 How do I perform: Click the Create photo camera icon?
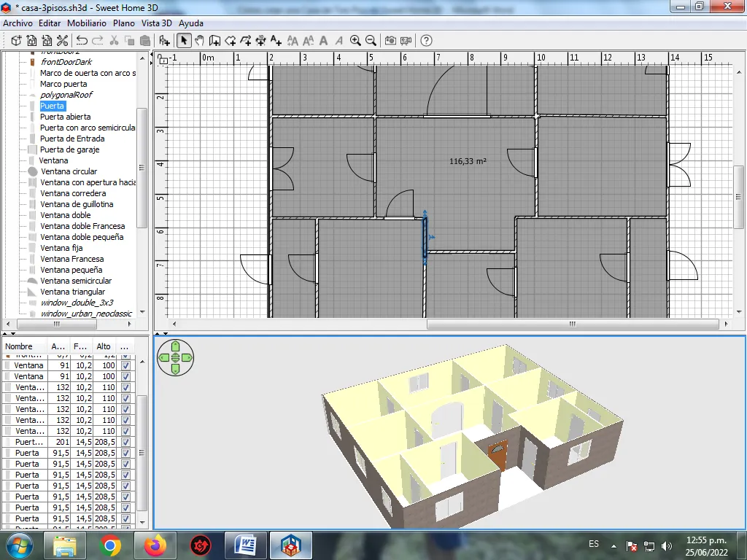(390, 41)
